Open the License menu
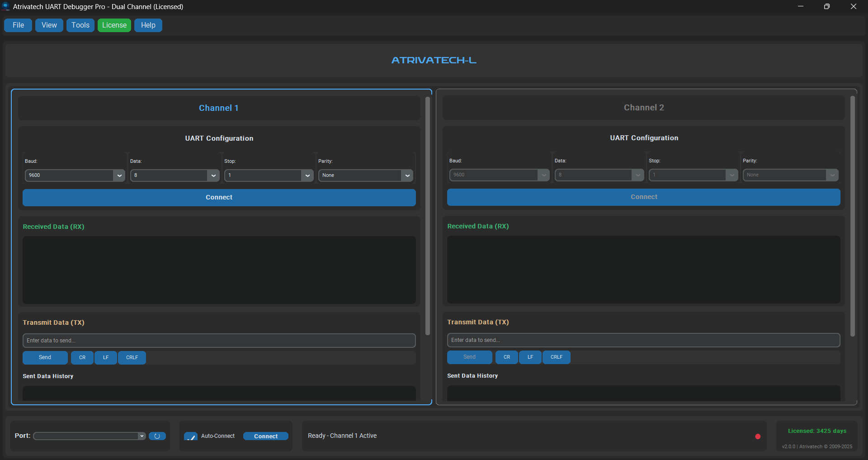 pyautogui.click(x=114, y=25)
